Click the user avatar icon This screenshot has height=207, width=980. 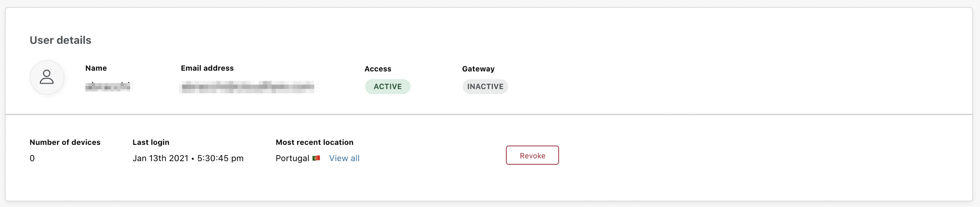[47, 77]
